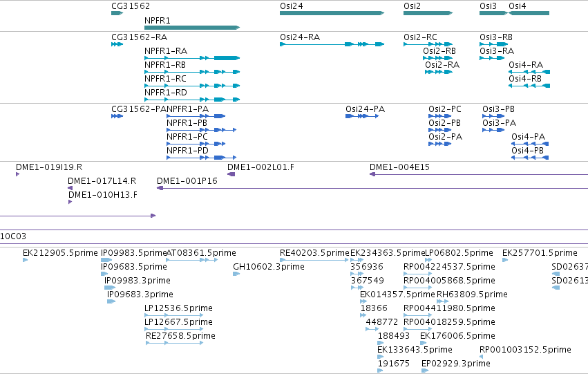
Task: Select EST IP09683.3prime
Action: [x=111, y=301]
